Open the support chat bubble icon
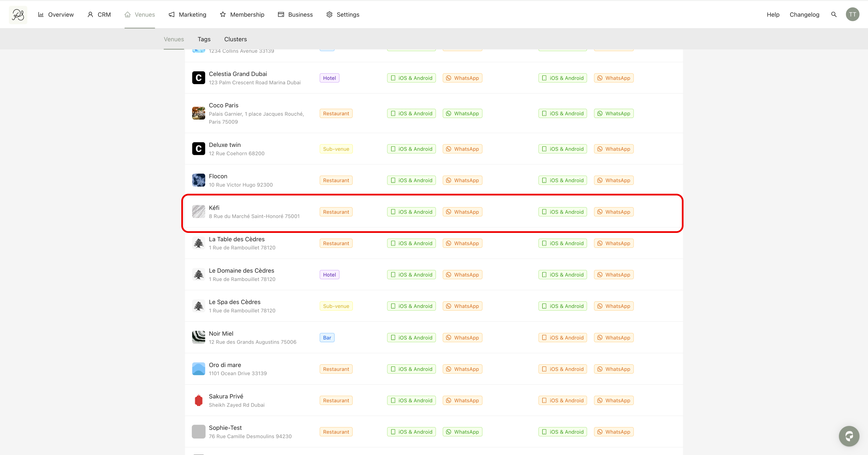Viewport: 868px width, 455px height. 849,436
